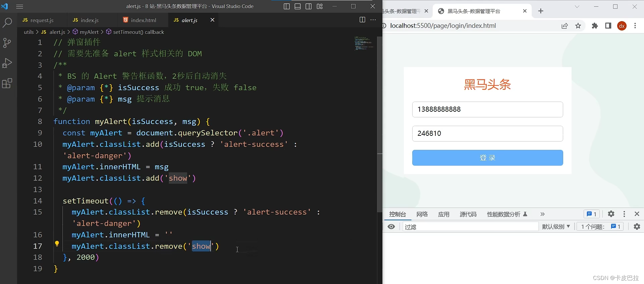Open Customize Layout menu
The image size is (644, 284).
pyautogui.click(x=320, y=6)
